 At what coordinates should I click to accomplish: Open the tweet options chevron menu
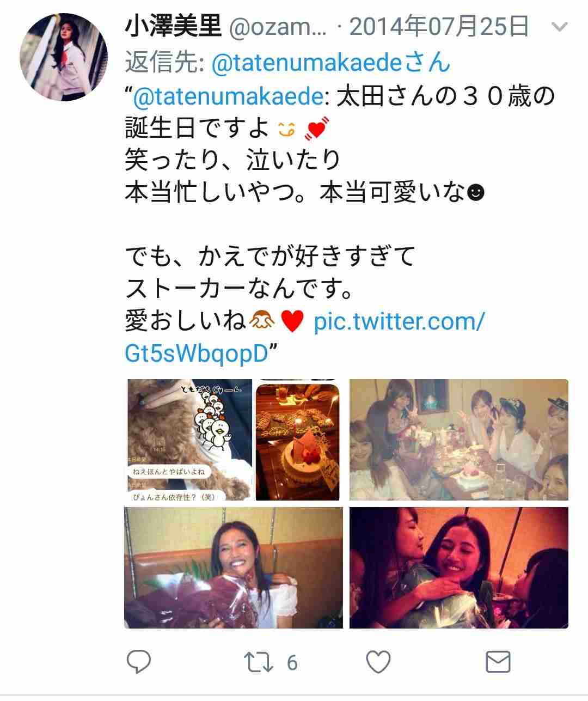(560, 26)
